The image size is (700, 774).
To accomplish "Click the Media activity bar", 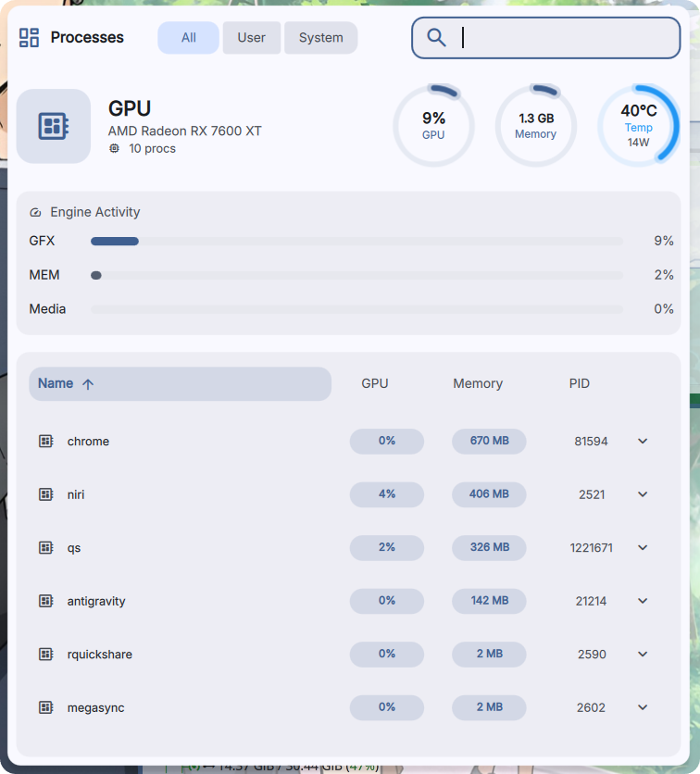I will point(356,309).
